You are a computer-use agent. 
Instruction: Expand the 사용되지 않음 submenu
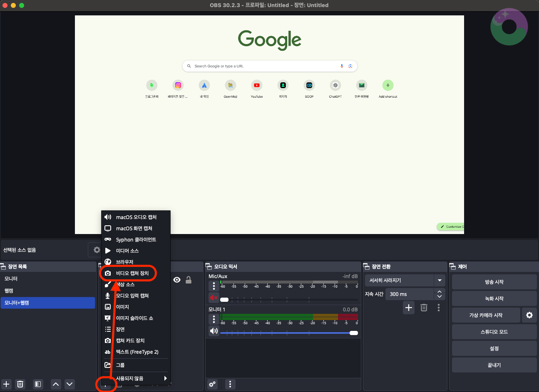click(136, 378)
